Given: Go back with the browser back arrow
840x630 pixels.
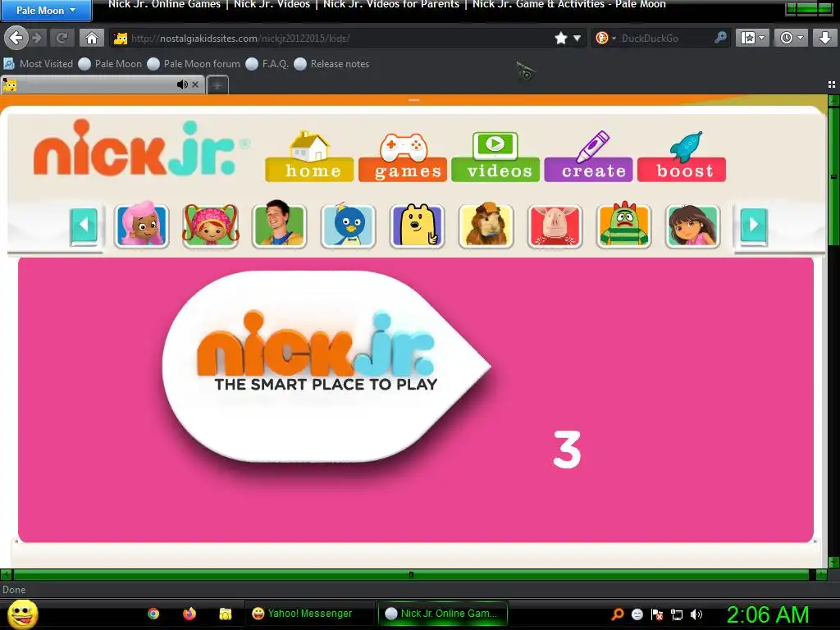Looking at the screenshot, I should coord(16,38).
